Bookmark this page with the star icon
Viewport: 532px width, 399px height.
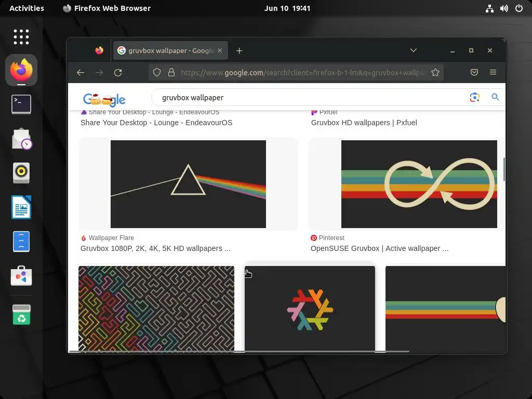[435, 72]
